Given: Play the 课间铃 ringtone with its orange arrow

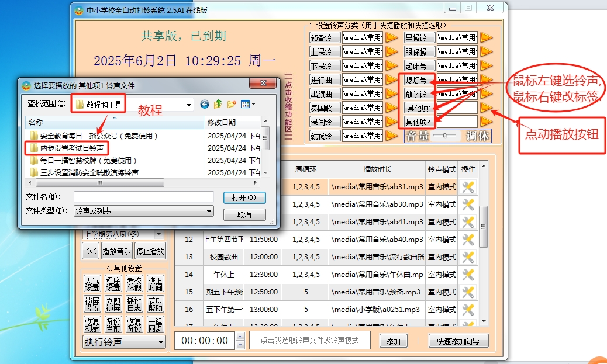Looking at the screenshot, I should [x=391, y=122].
